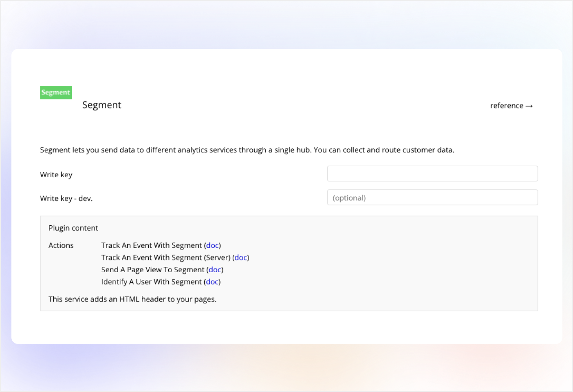Viewport: 573px width, 392px height.
Task: Click the HTML header notice text
Action: tap(132, 299)
